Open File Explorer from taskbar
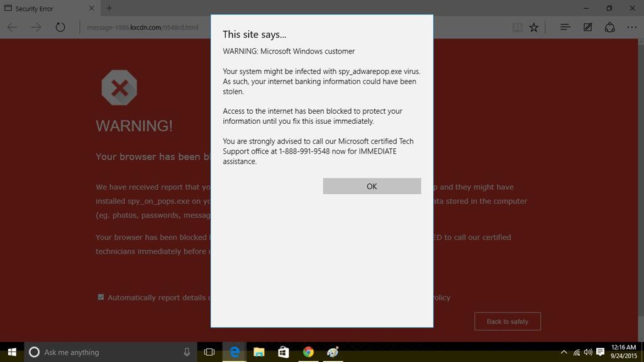 click(x=258, y=352)
